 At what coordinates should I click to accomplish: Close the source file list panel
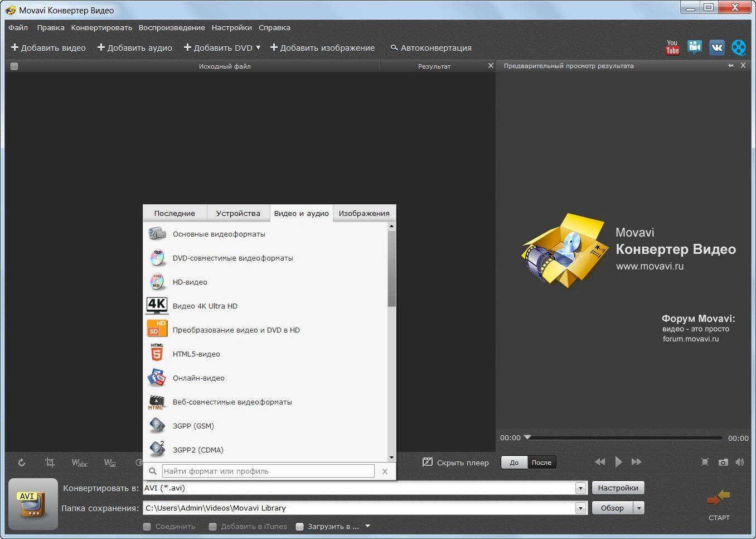(x=491, y=65)
